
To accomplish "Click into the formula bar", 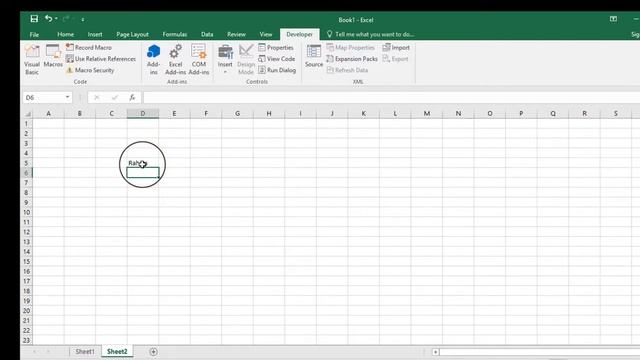I will click(x=391, y=98).
